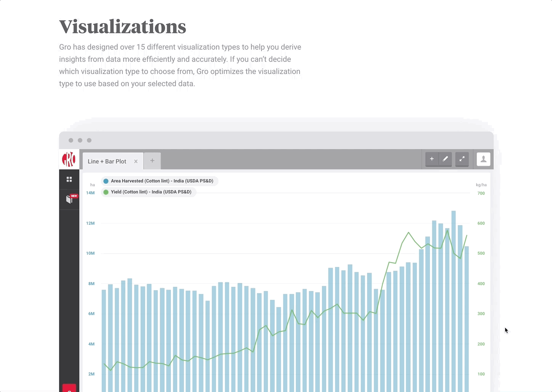
Task: Click the 14M left axis label
Action: coord(90,193)
